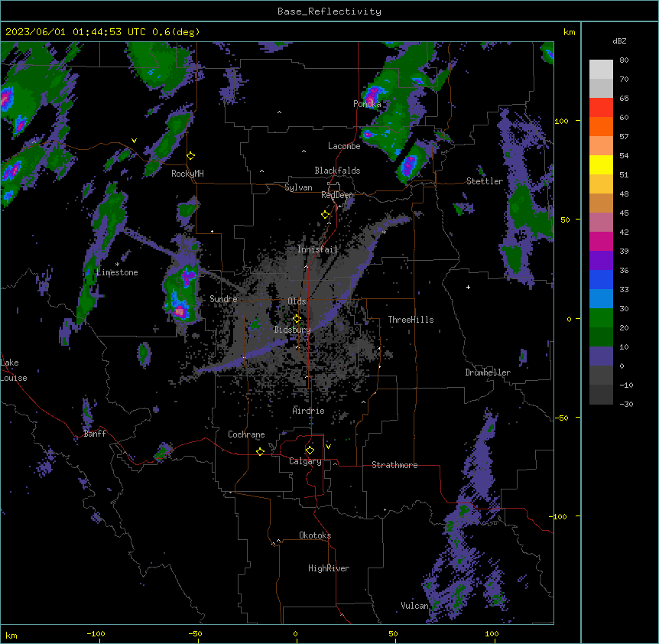The width and height of the screenshot is (659, 644).
Task: Pick the yellow 54-51 dBZ legend color
Action: click(x=601, y=164)
